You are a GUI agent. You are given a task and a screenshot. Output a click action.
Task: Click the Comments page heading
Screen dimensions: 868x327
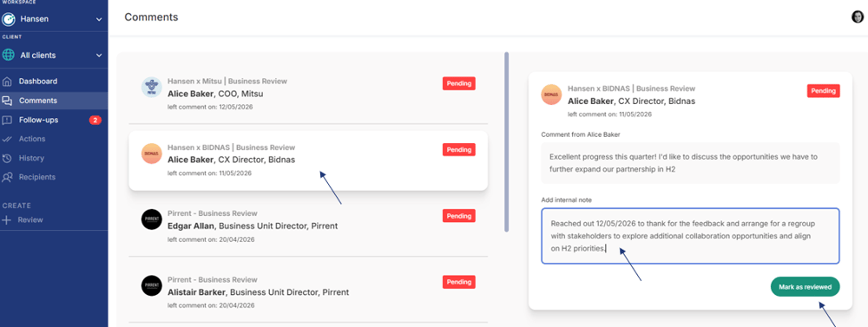(x=151, y=17)
